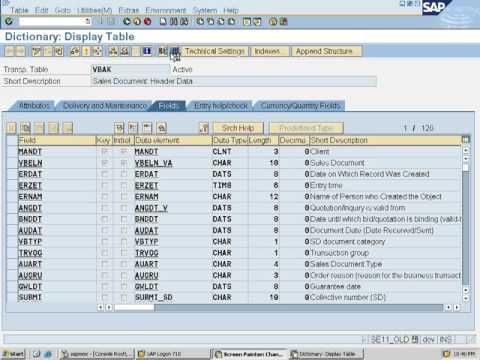The height and width of the screenshot is (360, 480).
Task: Click the Key checkbox in the SUBMI row
Action: 104,297
